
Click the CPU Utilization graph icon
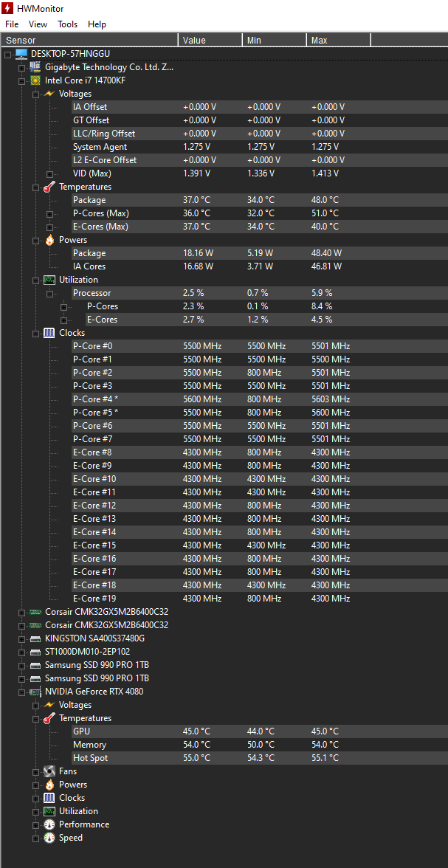[49, 280]
